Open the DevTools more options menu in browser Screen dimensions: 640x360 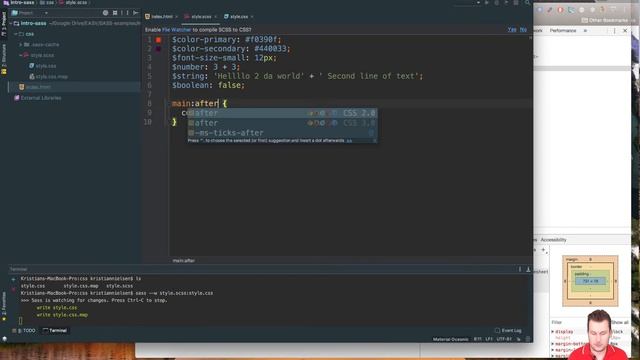614,31
